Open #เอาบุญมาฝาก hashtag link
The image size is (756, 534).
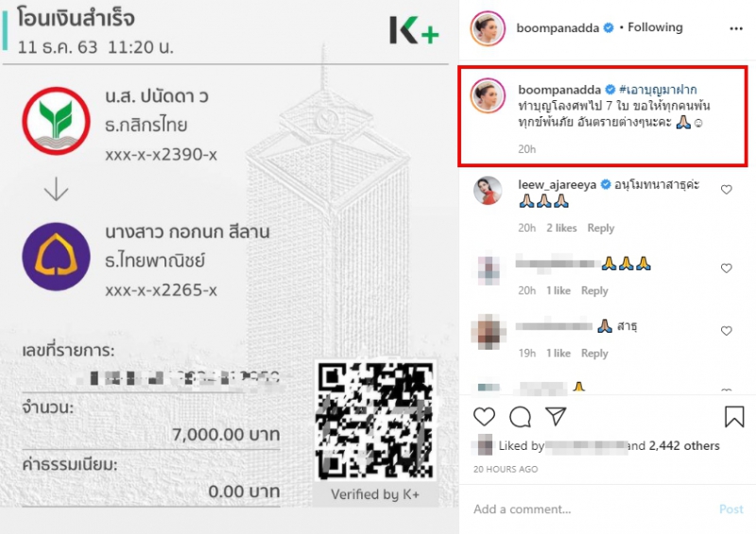658,89
